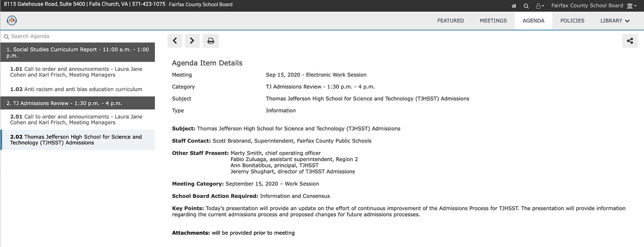This screenshot has height=247, width=644.
Task: Expand the Library dropdown
Action: click(x=615, y=20)
